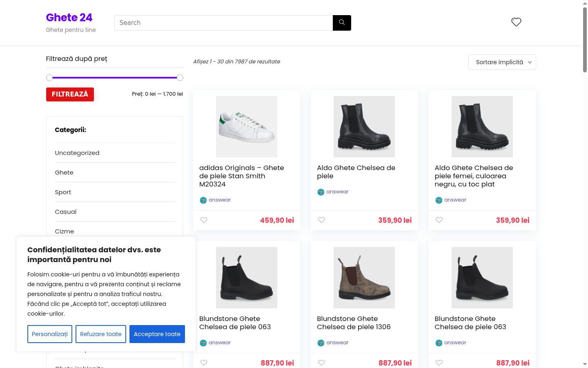Click the maximum price slider handle

click(x=180, y=78)
